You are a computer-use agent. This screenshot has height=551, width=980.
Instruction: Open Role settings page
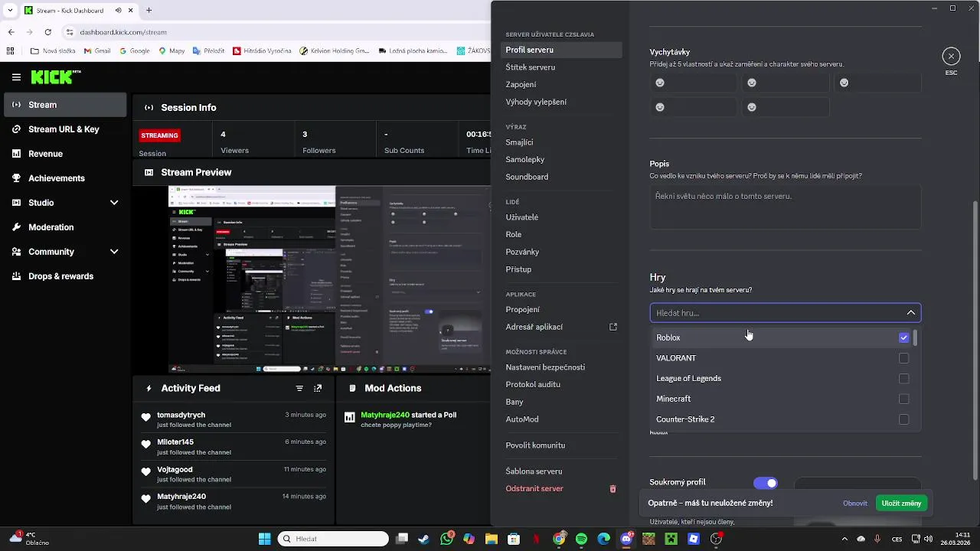(561, 234)
